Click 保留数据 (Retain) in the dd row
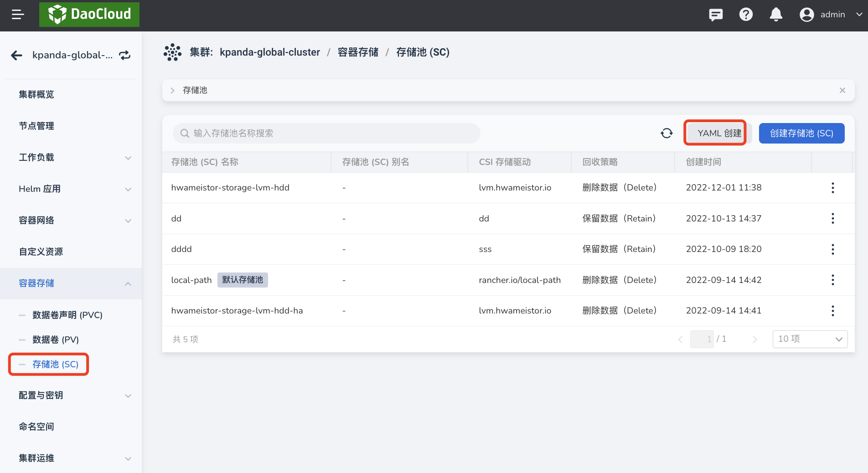The image size is (868, 473). tap(619, 218)
